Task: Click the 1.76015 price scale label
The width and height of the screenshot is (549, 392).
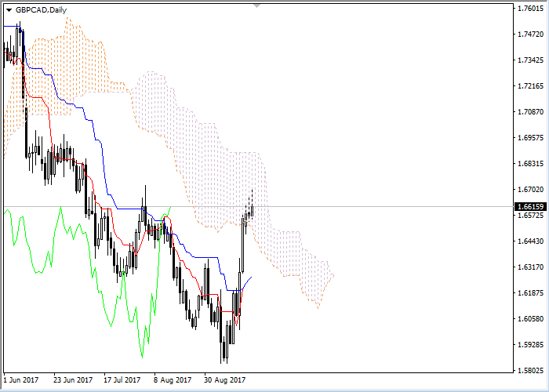Action: coord(530,8)
